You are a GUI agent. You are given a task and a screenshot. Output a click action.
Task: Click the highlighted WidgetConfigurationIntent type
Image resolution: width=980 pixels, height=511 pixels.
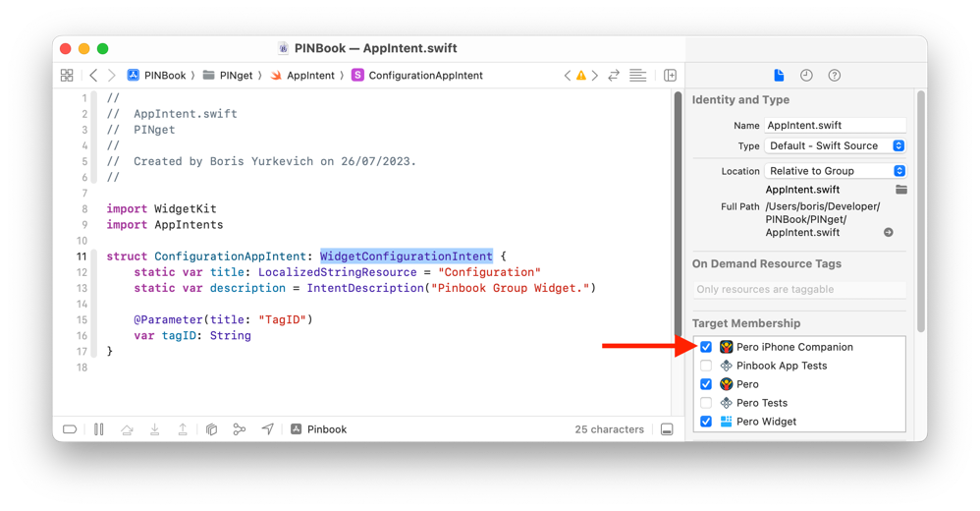(407, 256)
